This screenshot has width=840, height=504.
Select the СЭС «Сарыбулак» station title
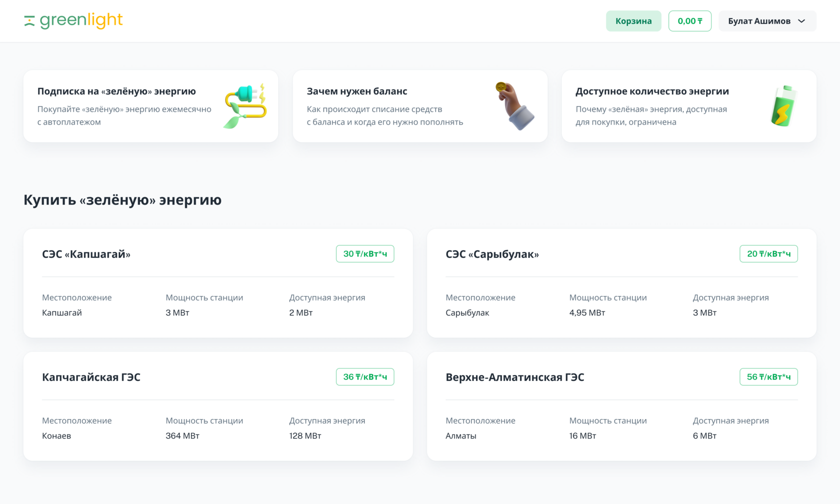pyautogui.click(x=492, y=254)
